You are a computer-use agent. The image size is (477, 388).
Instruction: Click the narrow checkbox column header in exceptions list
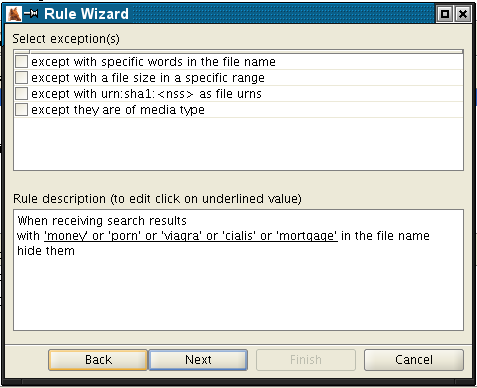coord(22,52)
